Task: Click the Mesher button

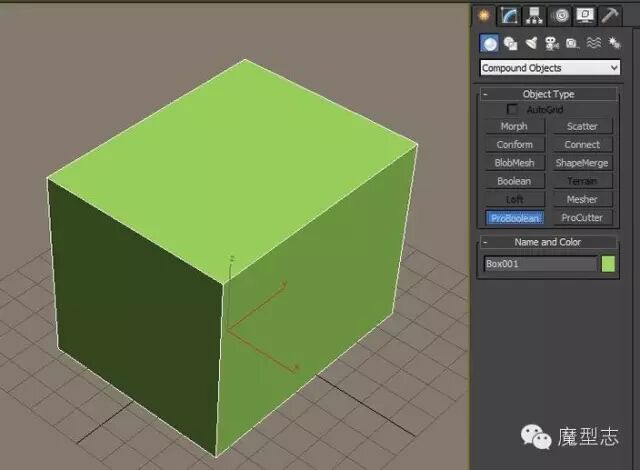Action: pyautogui.click(x=582, y=200)
